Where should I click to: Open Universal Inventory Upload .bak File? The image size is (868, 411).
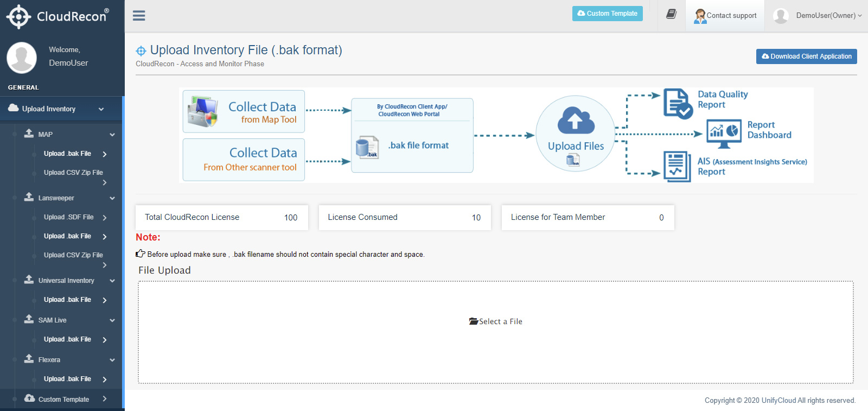pos(67,300)
